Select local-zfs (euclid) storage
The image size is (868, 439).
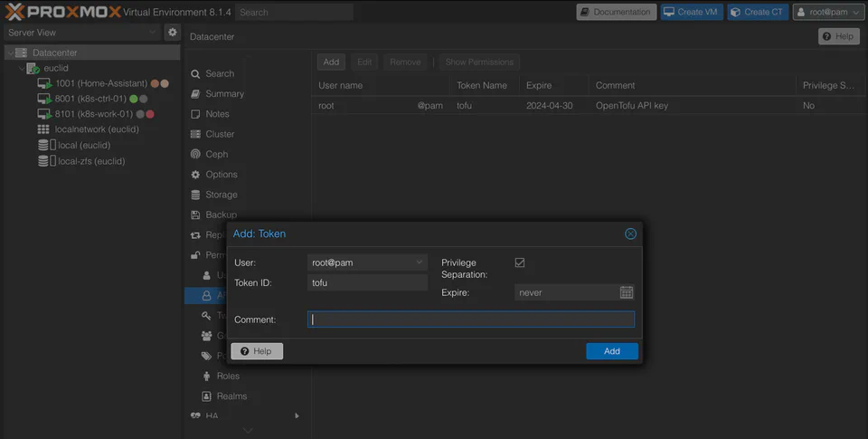90,161
